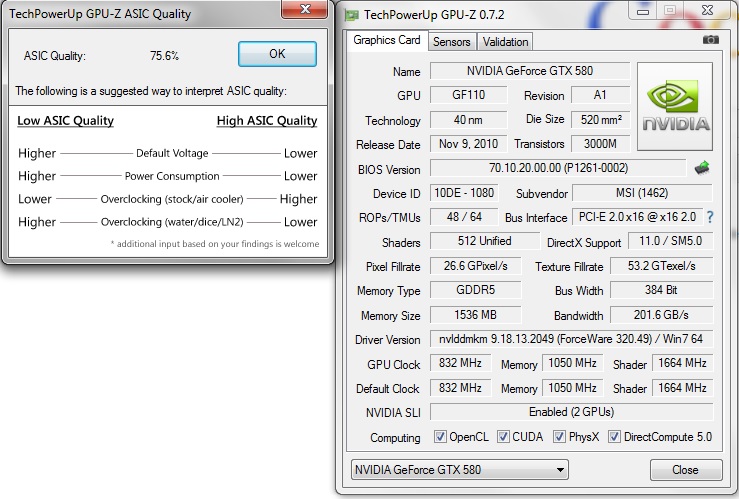The width and height of the screenshot is (739, 499).
Task: Click the Pixel Fillrate field 26.6 GPixel/s
Action: coord(476,266)
